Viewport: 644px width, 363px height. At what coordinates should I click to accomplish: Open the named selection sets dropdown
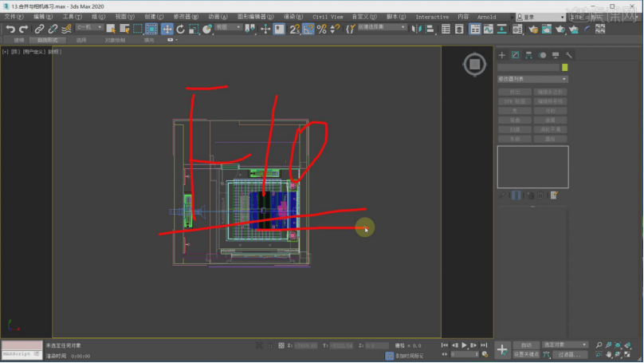[382, 27]
